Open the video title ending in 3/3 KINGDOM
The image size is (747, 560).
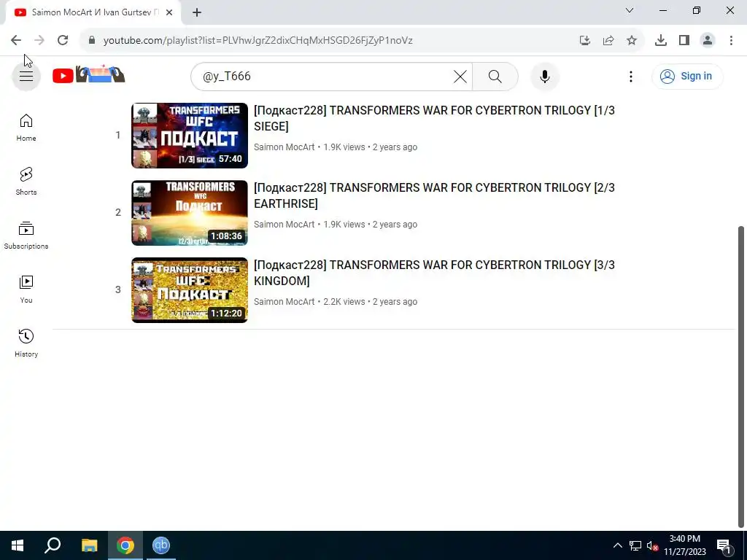(x=434, y=273)
